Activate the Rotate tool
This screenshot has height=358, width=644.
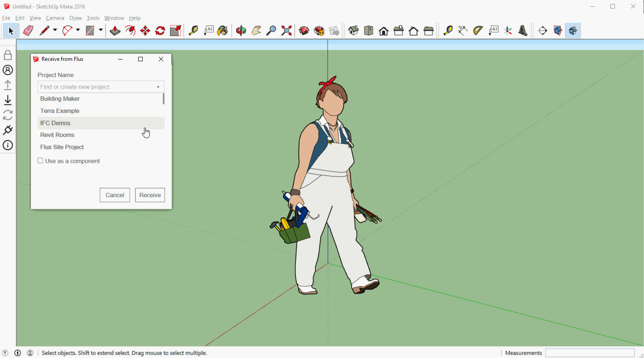pos(160,30)
